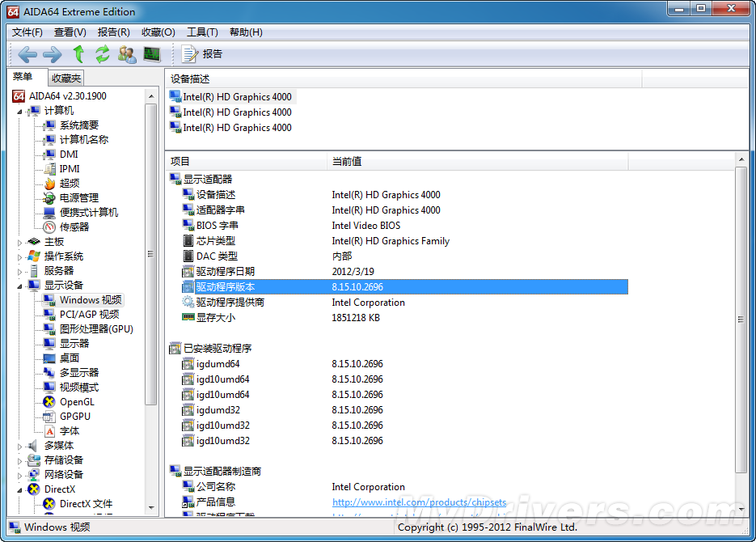Collapse the 计算机 tree node

point(20,111)
